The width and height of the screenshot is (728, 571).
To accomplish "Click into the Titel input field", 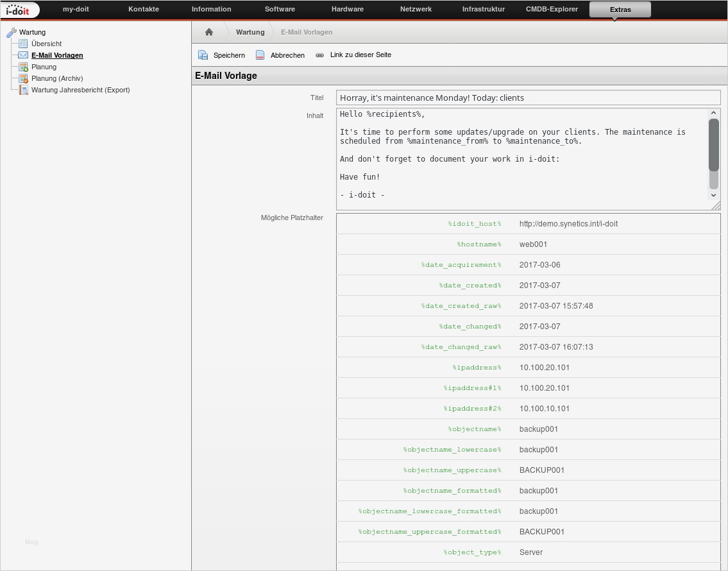I will point(529,98).
